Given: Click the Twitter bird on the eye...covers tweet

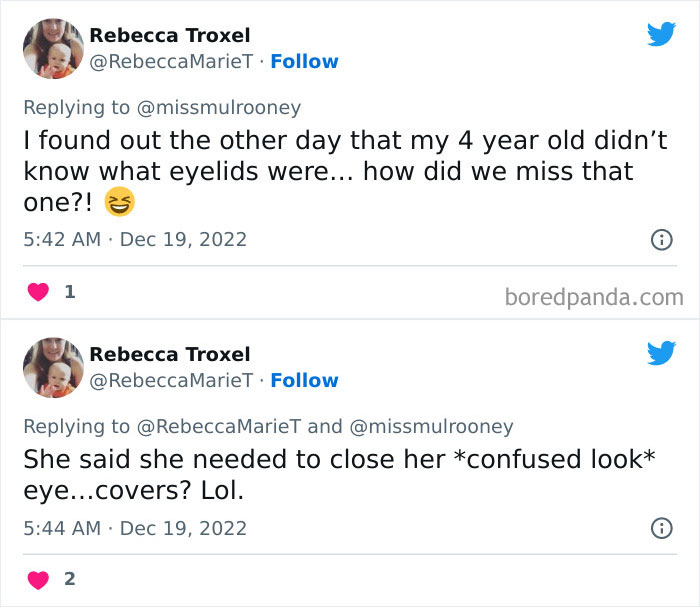Looking at the screenshot, I should pyautogui.click(x=661, y=353).
